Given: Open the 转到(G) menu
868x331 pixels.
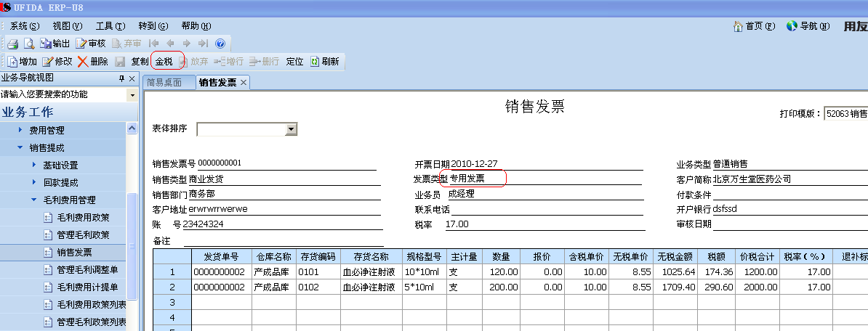Looking at the screenshot, I should 153,26.
